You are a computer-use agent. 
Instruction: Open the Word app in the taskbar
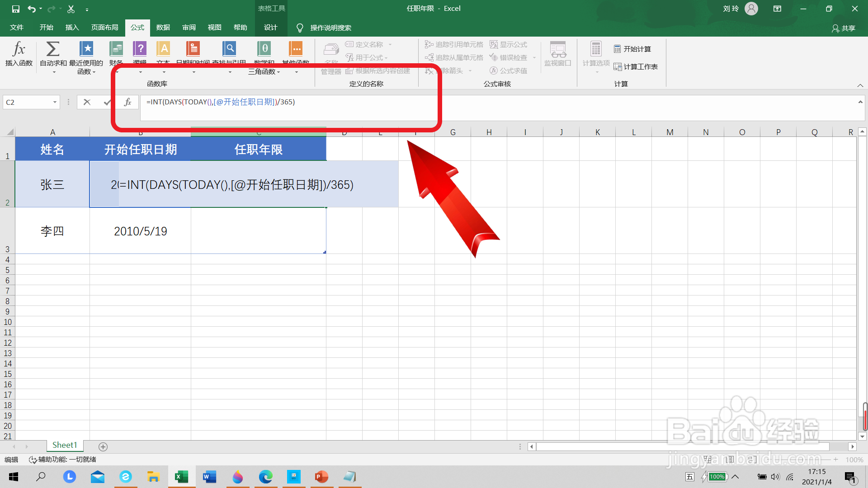(x=209, y=477)
